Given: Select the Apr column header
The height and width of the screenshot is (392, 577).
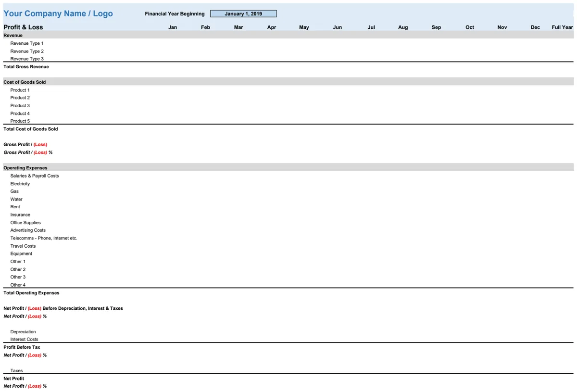Looking at the screenshot, I should 272,27.
